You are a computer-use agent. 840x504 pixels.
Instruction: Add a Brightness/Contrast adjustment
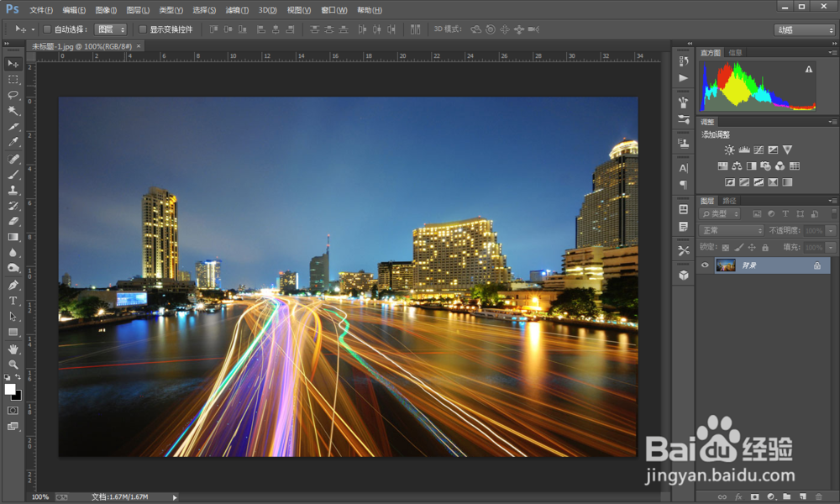[729, 150]
